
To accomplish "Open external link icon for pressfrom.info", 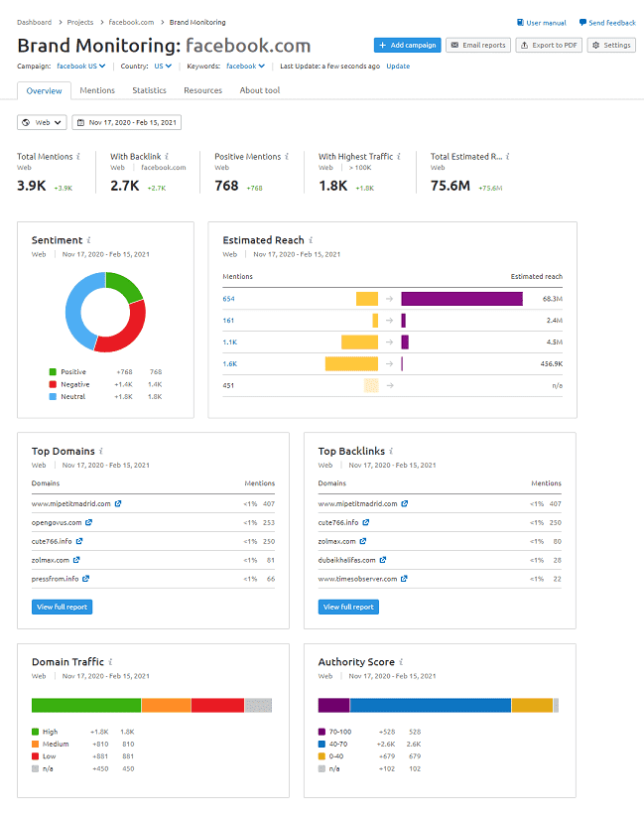I will click(85, 578).
